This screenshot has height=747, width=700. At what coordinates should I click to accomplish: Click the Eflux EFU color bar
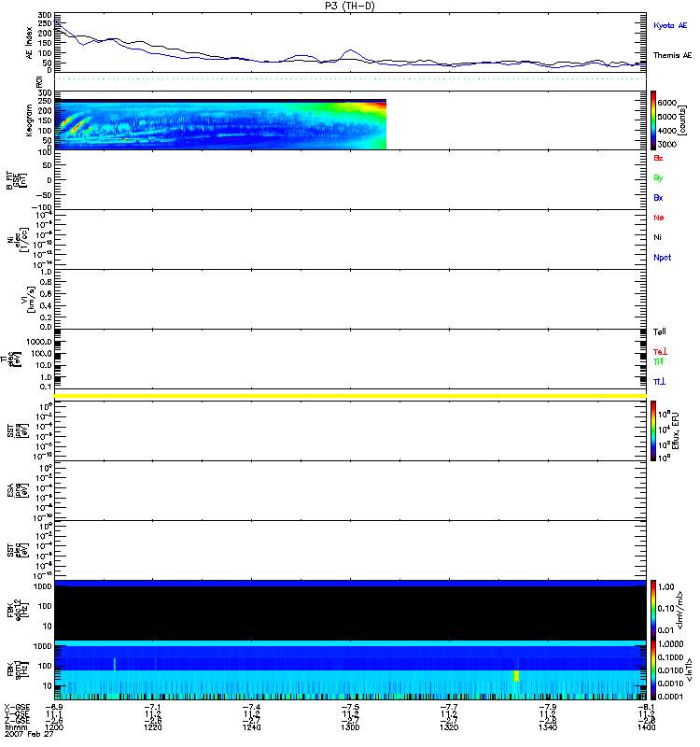pos(653,430)
